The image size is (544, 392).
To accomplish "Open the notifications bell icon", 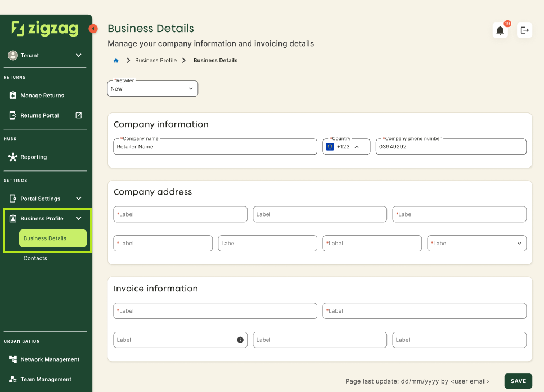I will coord(500,30).
